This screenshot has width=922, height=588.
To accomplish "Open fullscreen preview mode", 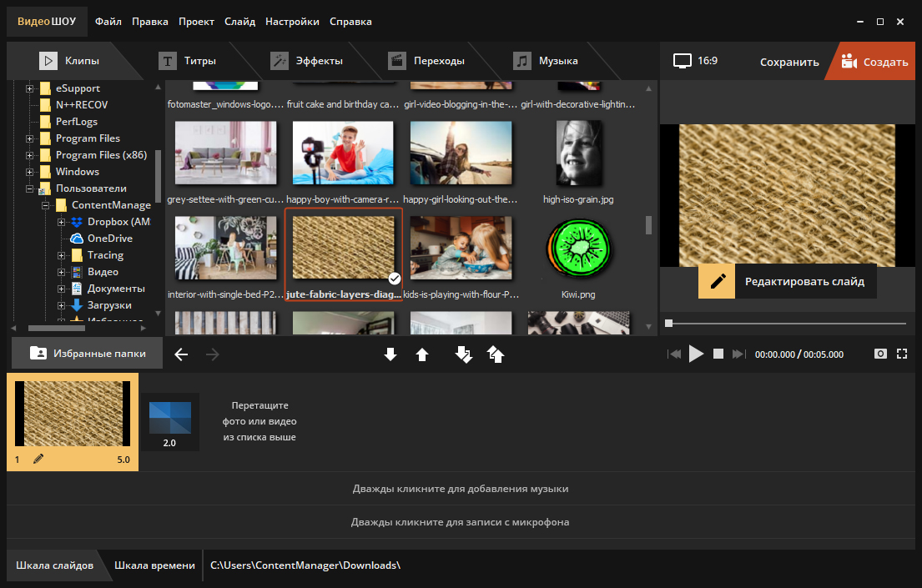I will click(902, 354).
